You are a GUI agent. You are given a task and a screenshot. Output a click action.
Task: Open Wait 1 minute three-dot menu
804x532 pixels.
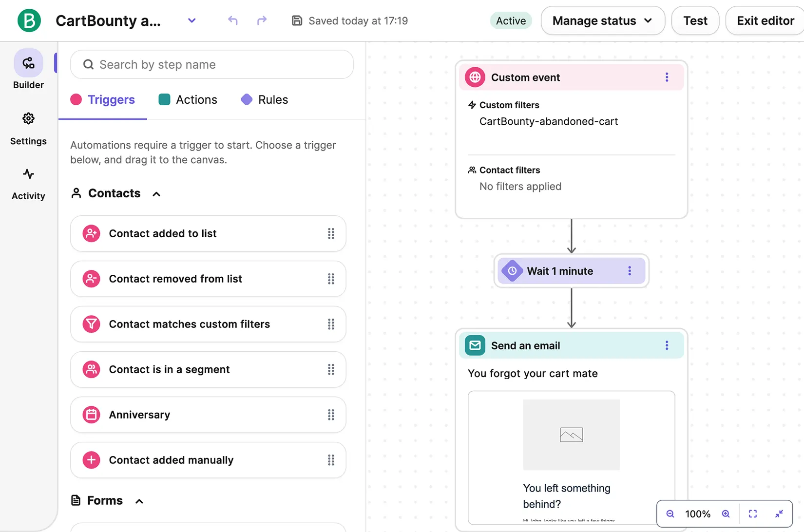click(x=630, y=271)
